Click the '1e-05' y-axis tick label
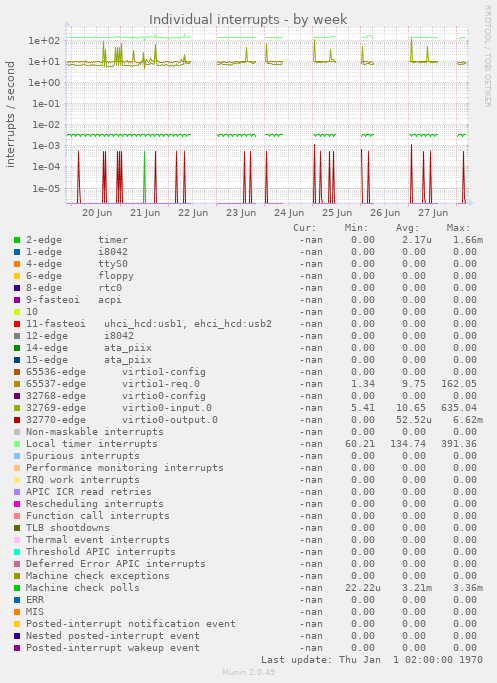The height and width of the screenshot is (683, 497). pyautogui.click(x=45, y=188)
